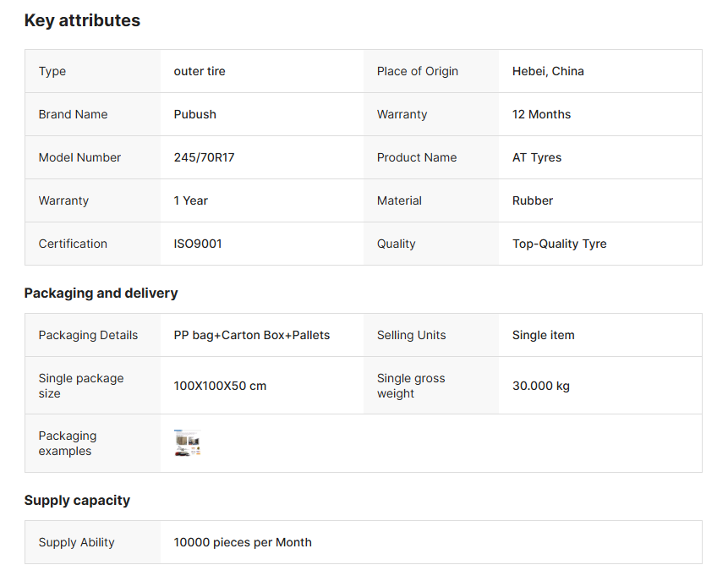The height and width of the screenshot is (576, 728).
Task: Select the model number value 245/70R17
Action: coord(204,157)
